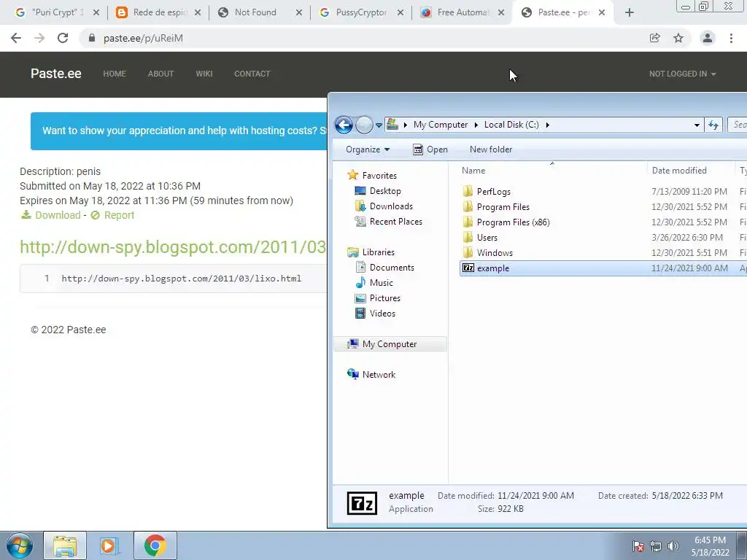Click code line 1 lixo.html URL text
The height and width of the screenshot is (560, 747).
coord(181,279)
